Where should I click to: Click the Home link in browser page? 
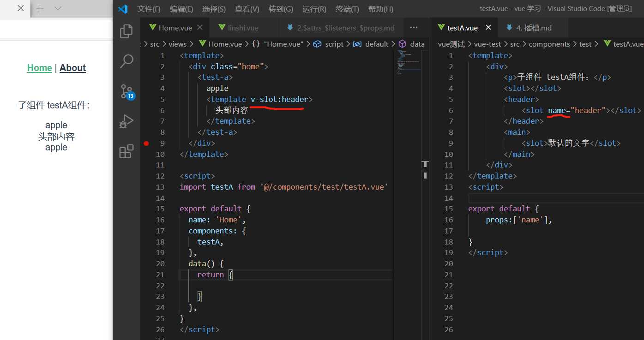pyautogui.click(x=39, y=68)
